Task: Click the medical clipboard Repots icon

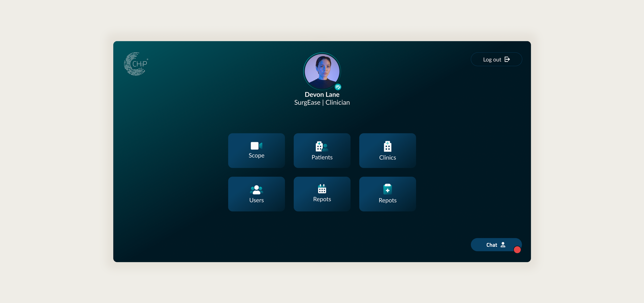Action: tap(387, 189)
